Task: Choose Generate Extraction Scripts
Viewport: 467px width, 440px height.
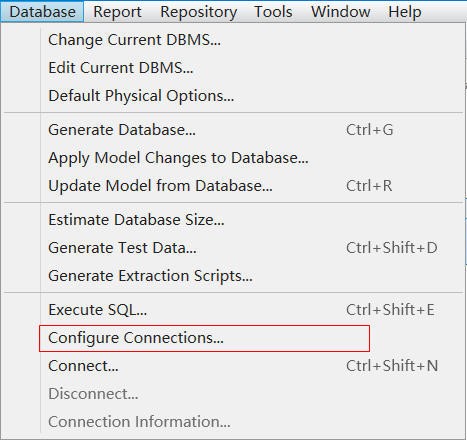Action: (x=233, y=276)
